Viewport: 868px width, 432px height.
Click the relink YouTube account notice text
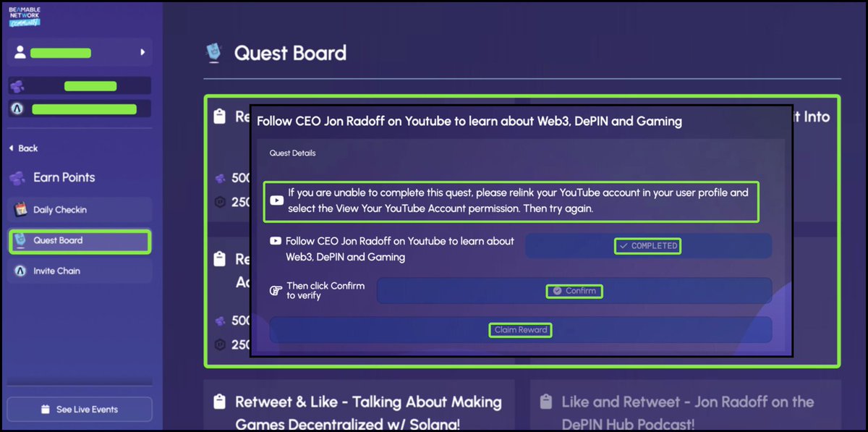pos(518,200)
